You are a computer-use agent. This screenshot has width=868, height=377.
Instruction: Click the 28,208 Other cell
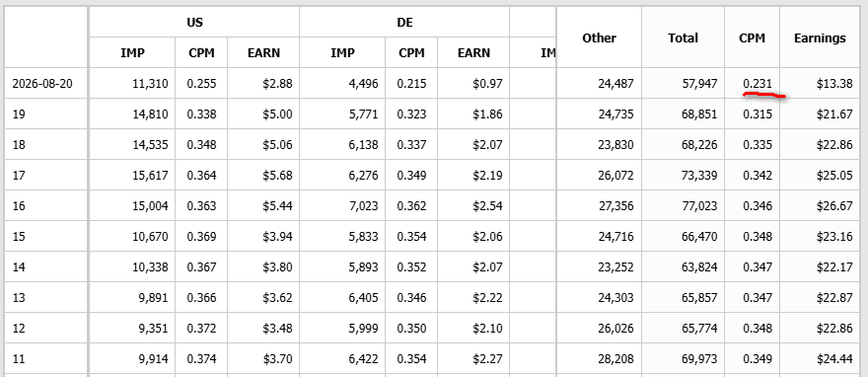[615, 359]
